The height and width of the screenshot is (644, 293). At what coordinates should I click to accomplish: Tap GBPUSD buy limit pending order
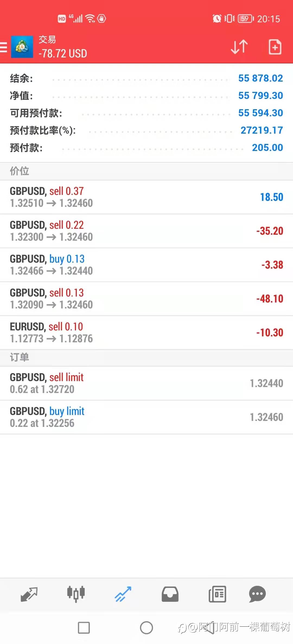pyautogui.click(x=146, y=417)
